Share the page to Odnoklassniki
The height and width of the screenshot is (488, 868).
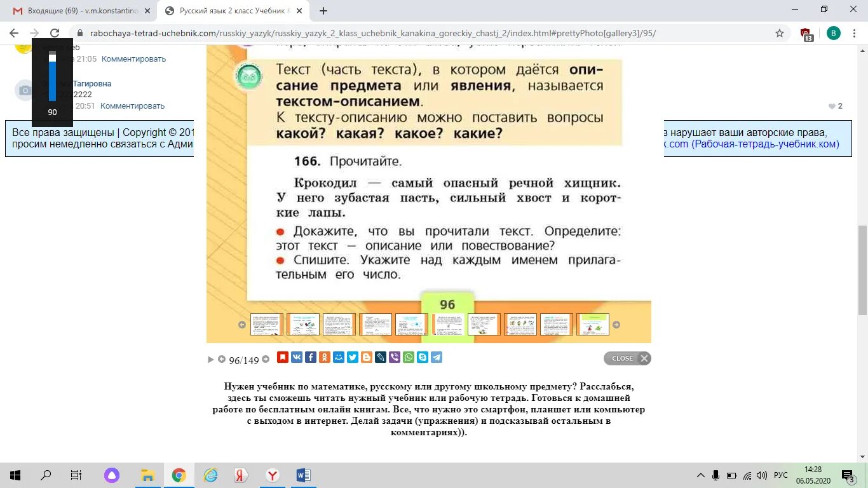325,357
